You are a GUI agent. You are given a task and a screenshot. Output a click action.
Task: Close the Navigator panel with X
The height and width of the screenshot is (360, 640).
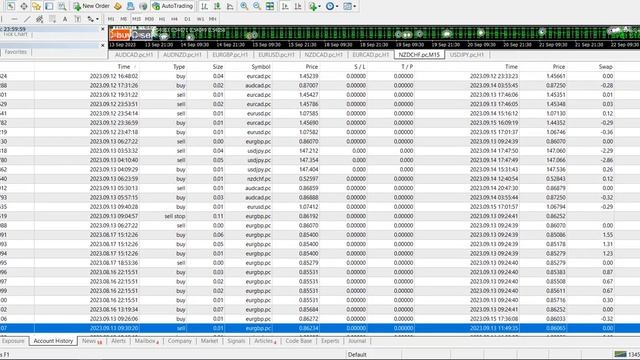[103, 45]
